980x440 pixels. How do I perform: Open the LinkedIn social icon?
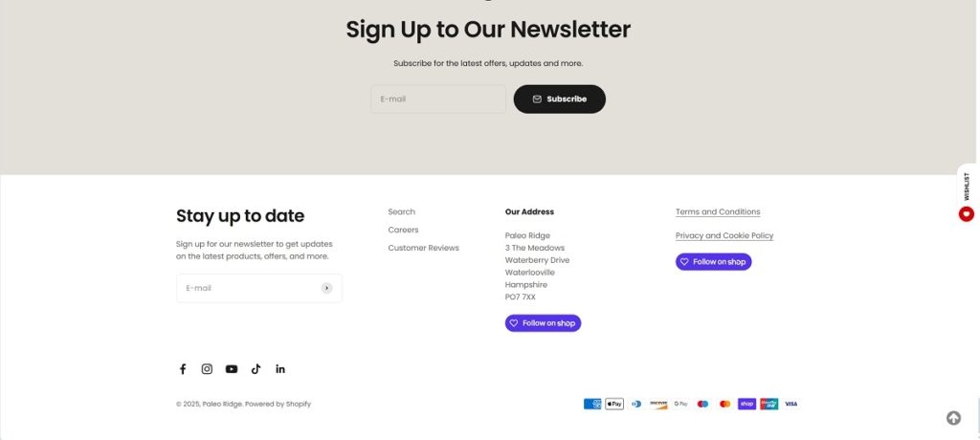pyautogui.click(x=280, y=369)
